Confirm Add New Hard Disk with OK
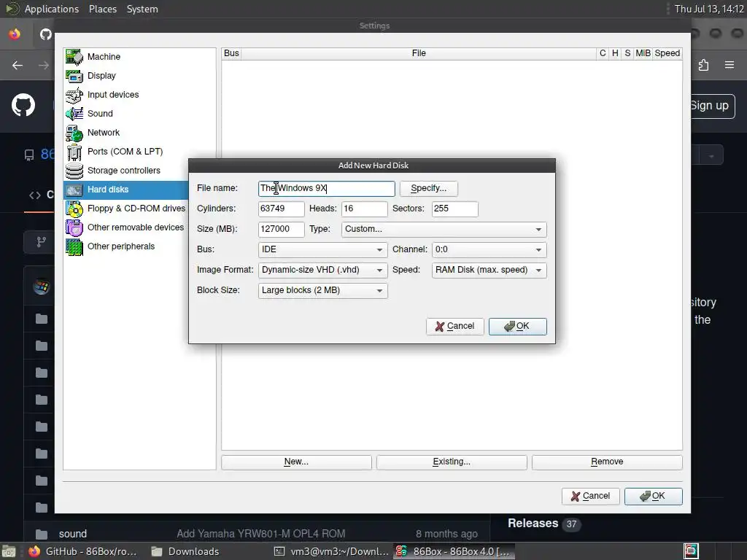Viewport: 747px width, 560px height. 517,326
